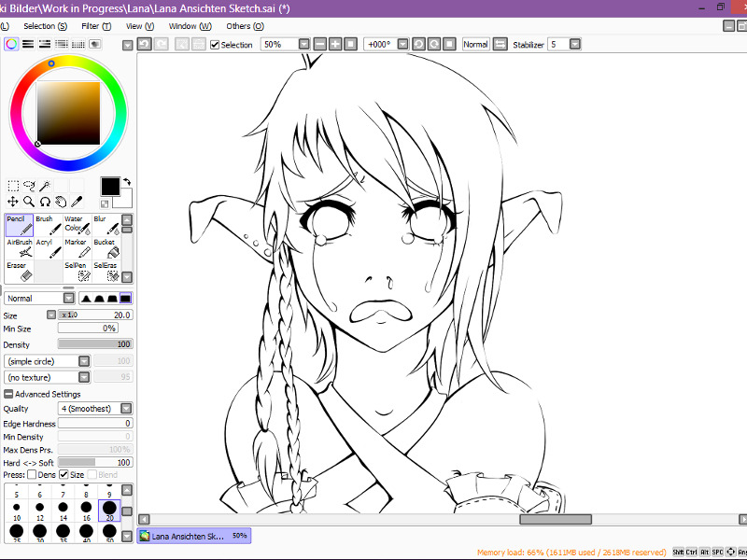This screenshot has width=747, height=560.
Task: Open the Quality dropdown
Action: 126,409
